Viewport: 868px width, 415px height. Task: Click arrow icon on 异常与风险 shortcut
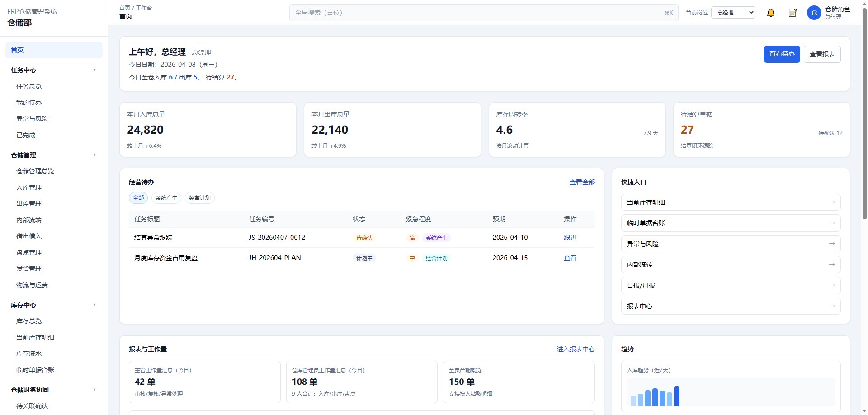(x=831, y=244)
